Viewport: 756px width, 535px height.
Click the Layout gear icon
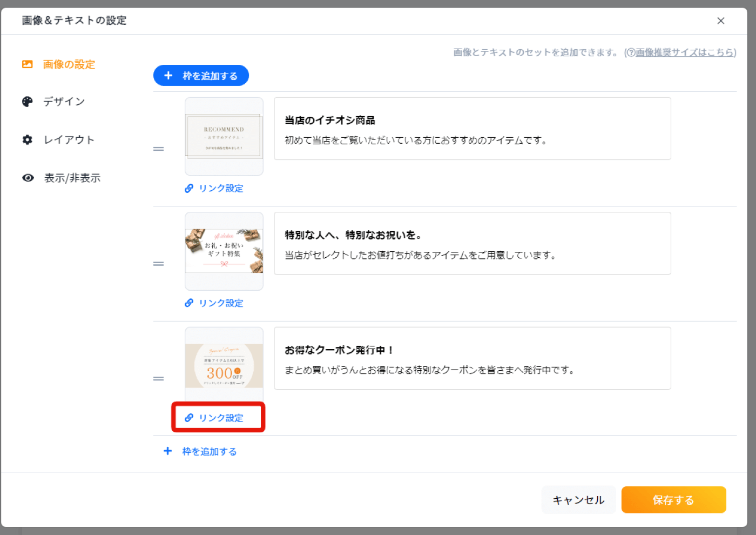point(28,139)
